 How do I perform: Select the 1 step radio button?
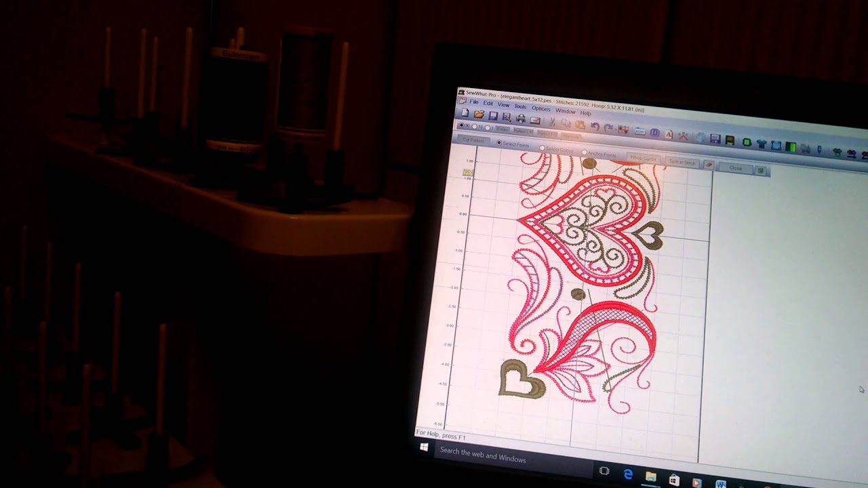488,128
